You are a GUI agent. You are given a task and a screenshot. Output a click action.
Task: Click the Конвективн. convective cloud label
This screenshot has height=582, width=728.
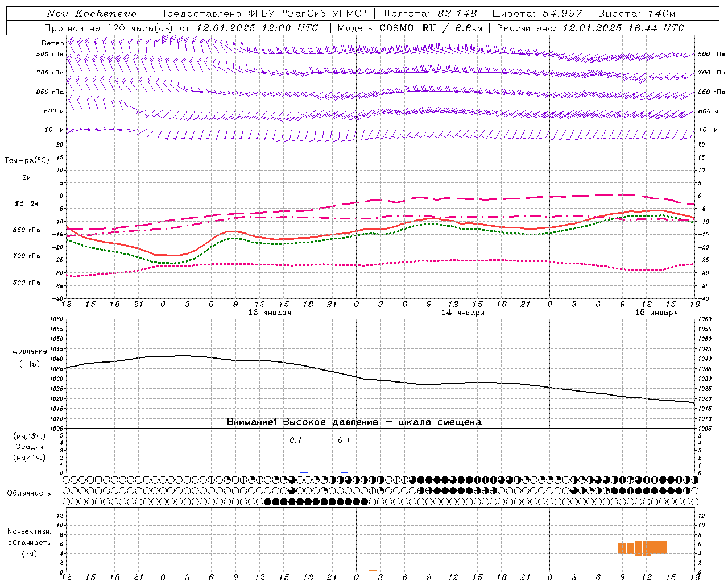[x=30, y=531]
